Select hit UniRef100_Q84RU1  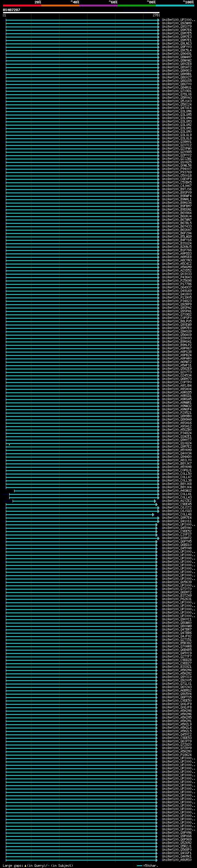[x=177, y=88]
